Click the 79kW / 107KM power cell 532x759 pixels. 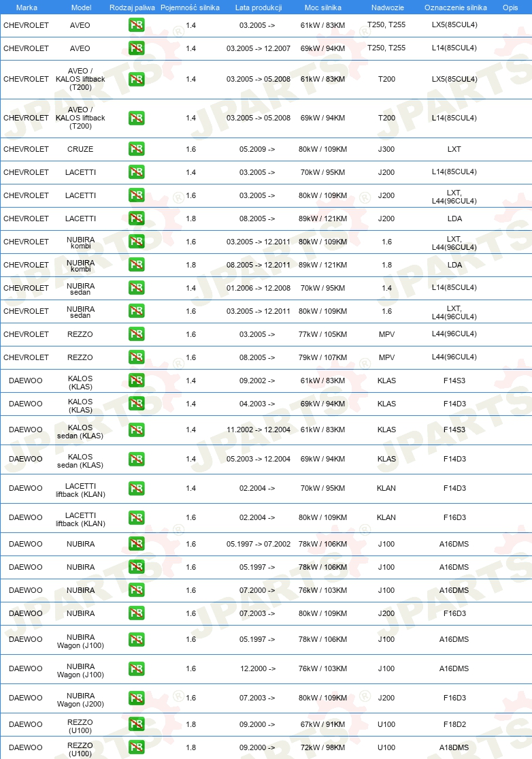(322, 358)
